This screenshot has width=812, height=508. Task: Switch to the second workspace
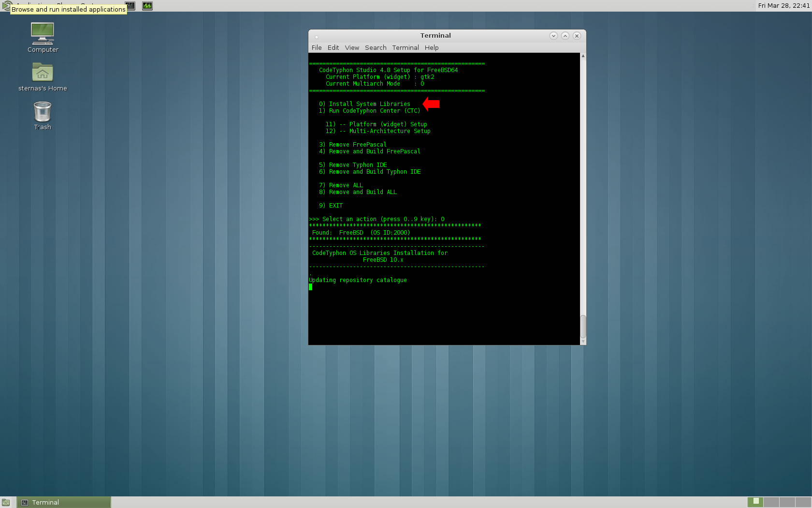771,502
